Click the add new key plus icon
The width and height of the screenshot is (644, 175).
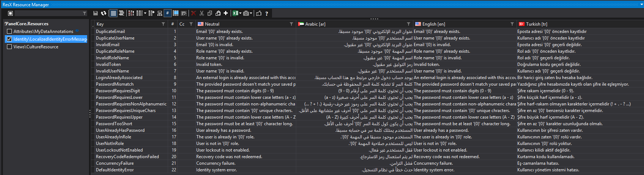coord(226,13)
